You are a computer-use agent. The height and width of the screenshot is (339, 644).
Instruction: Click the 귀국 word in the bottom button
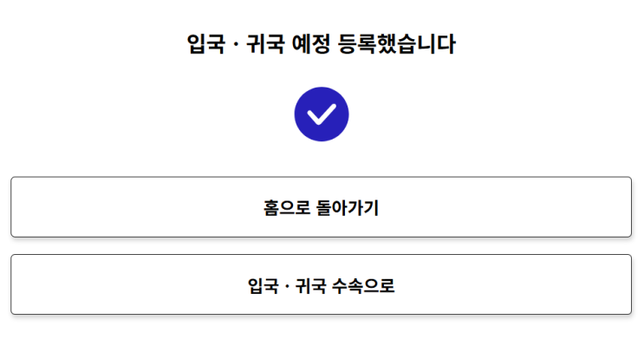[311, 285]
